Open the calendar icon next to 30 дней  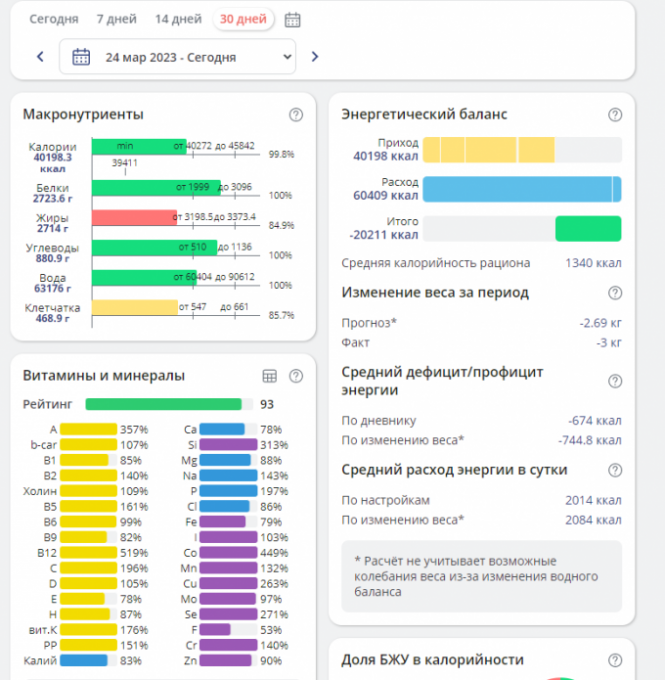click(292, 19)
